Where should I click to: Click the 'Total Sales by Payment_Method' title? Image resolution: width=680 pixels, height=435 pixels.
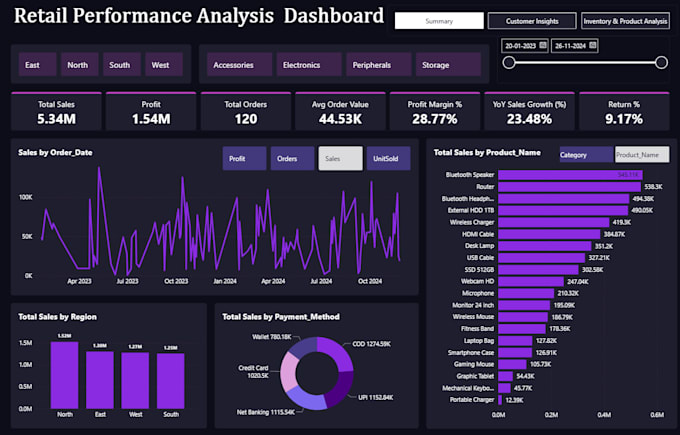(x=281, y=317)
